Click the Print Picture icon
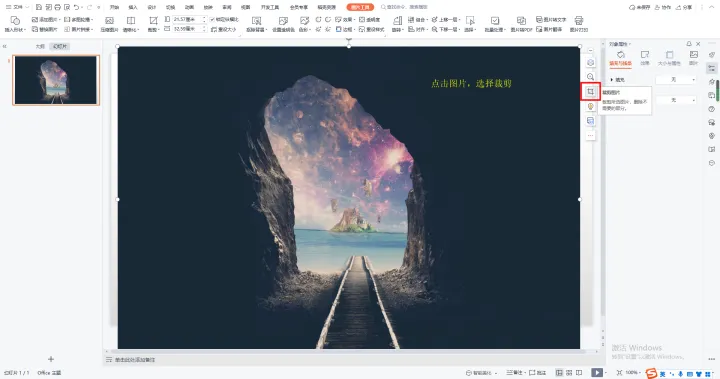 coord(579,21)
